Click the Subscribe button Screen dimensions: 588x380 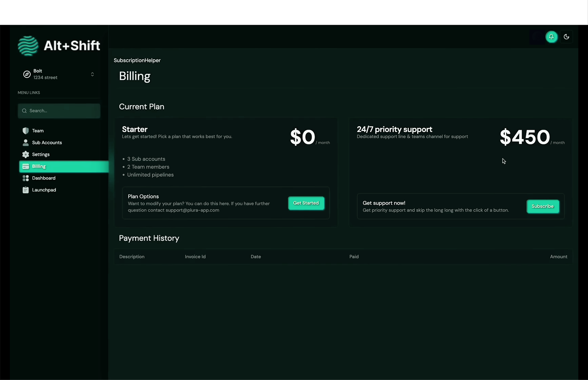click(543, 206)
